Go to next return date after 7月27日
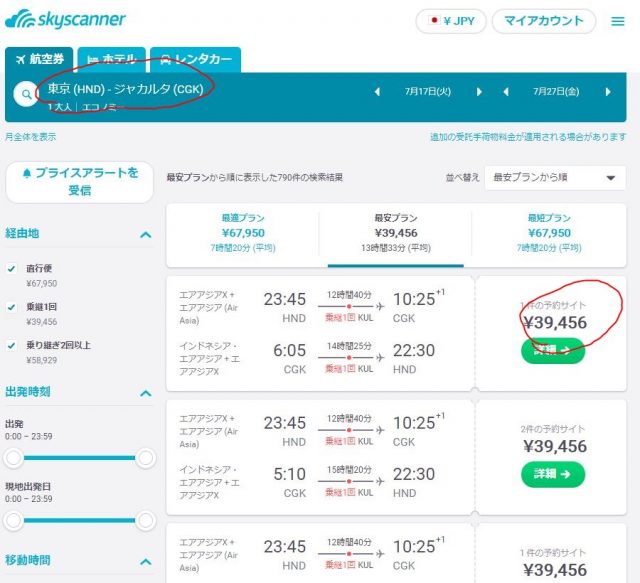This screenshot has width=640, height=583. (x=608, y=92)
